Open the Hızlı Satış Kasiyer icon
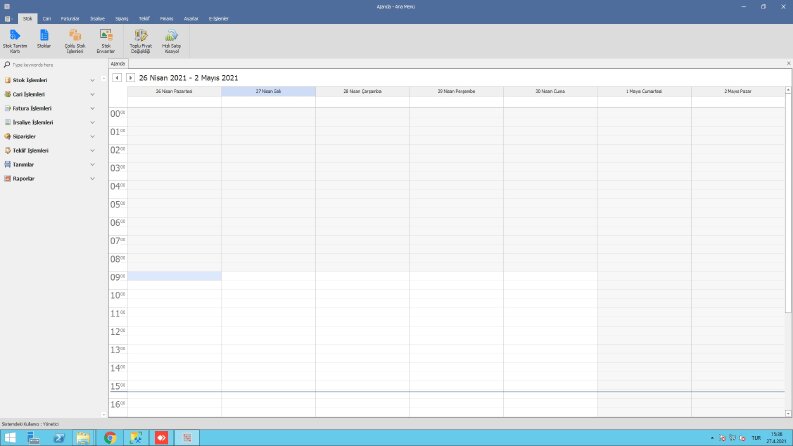This screenshot has width=793, height=446. coord(171,41)
